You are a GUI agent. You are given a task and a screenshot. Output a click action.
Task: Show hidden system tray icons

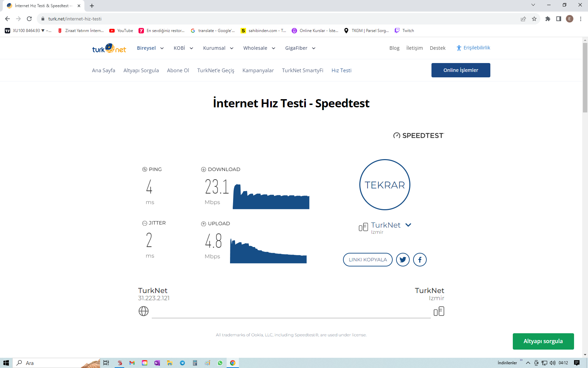[x=528, y=363]
